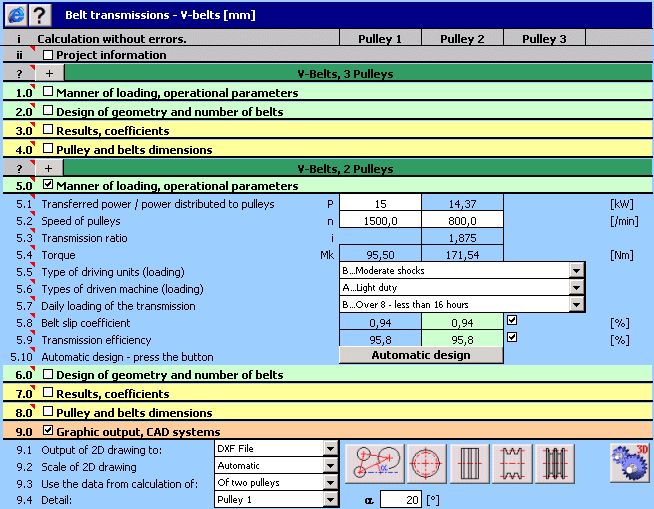The width and height of the screenshot is (654, 509).
Task: Open Daily loading of the transmission dropdown
Action: pos(576,305)
